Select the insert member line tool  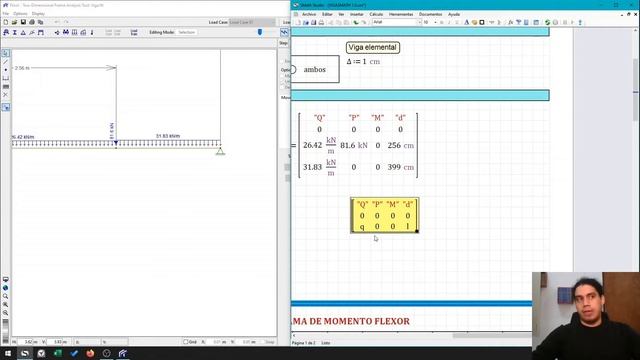[5, 62]
